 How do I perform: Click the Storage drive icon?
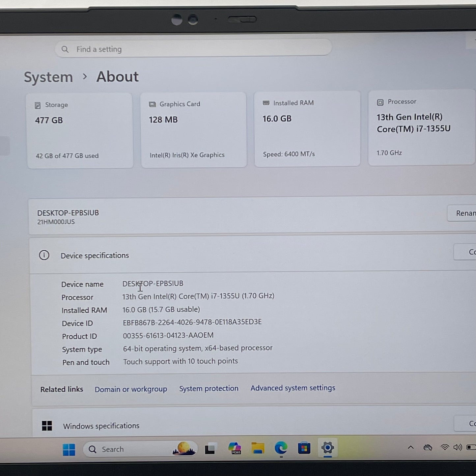pyautogui.click(x=38, y=105)
